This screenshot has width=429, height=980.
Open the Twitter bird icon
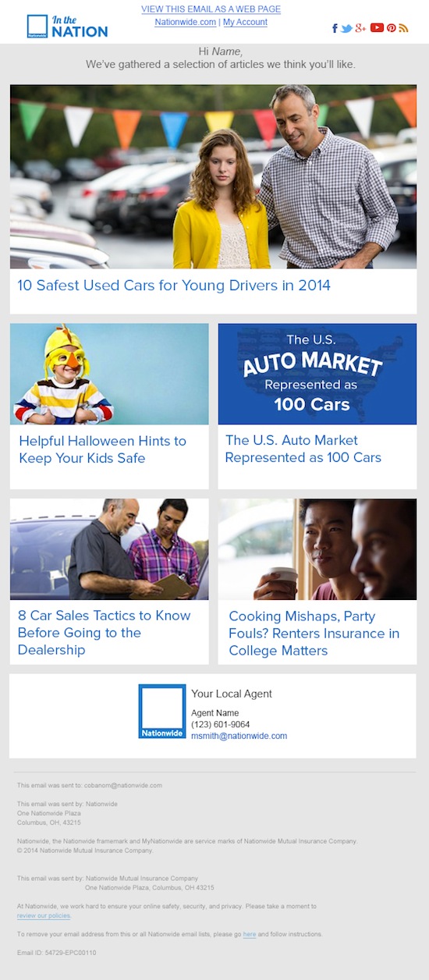tap(346, 28)
